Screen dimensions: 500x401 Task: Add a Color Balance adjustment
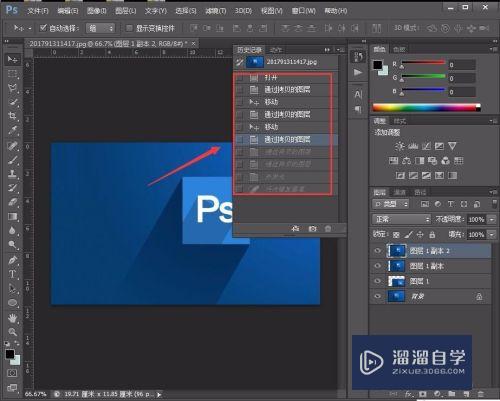[406, 161]
